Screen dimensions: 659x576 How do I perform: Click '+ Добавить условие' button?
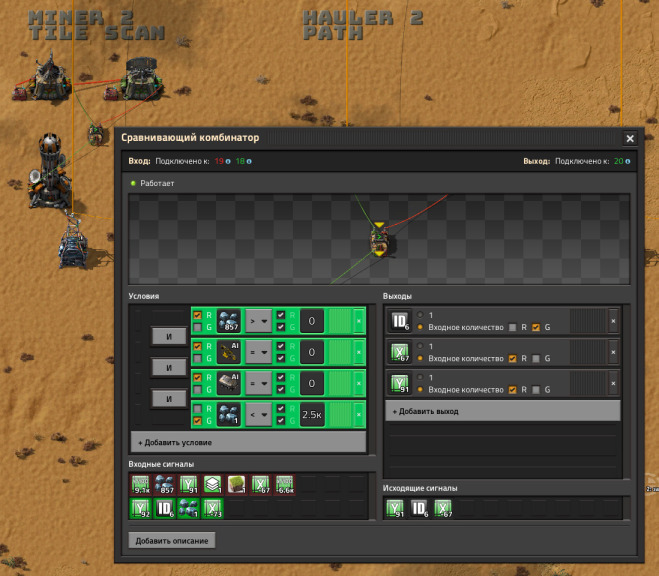coord(248,442)
